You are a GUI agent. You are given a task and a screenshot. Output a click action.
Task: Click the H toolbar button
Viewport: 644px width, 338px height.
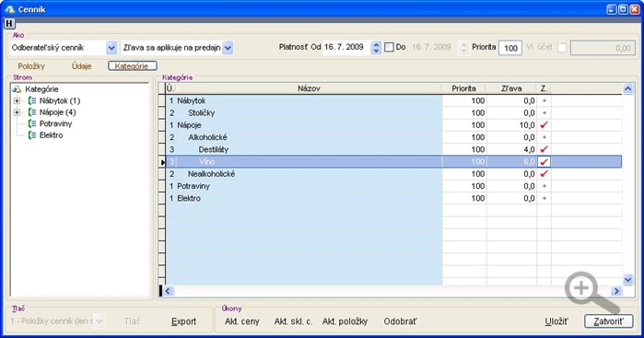tap(9, 24)
